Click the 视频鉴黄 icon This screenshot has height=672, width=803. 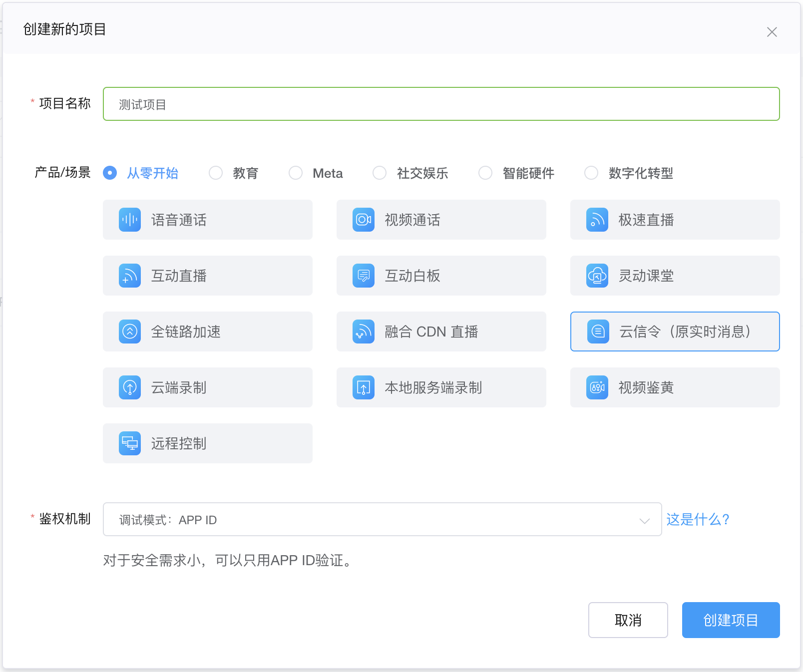(x=597, y=387)
